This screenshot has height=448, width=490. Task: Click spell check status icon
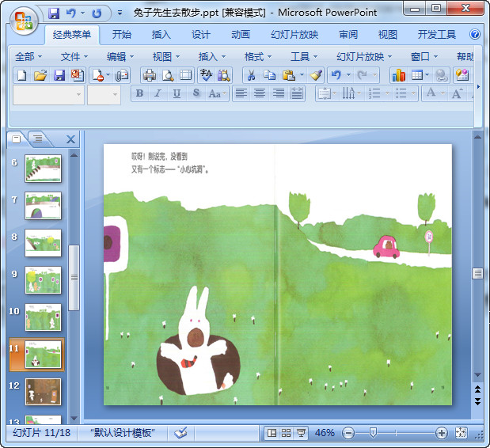pos(180,433)
